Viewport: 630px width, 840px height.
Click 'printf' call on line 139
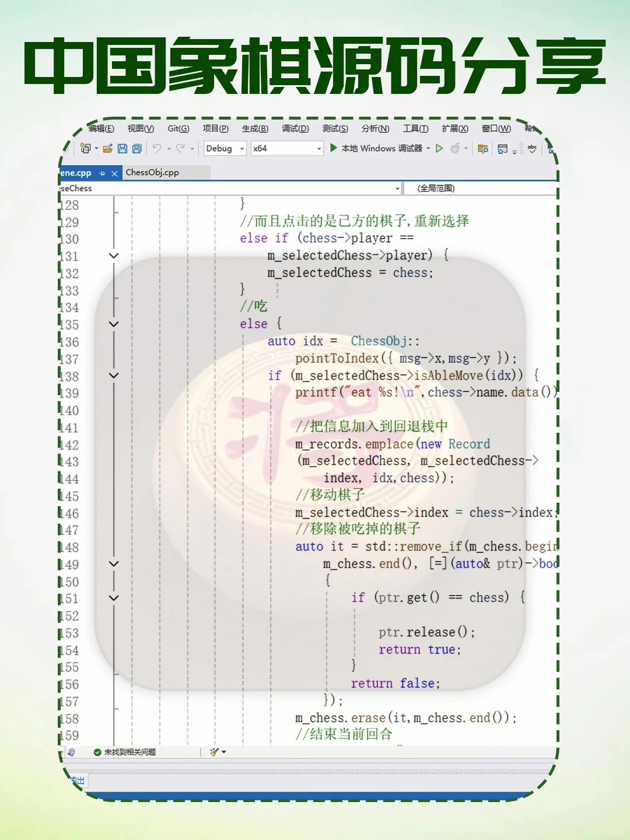click(316, 393)
